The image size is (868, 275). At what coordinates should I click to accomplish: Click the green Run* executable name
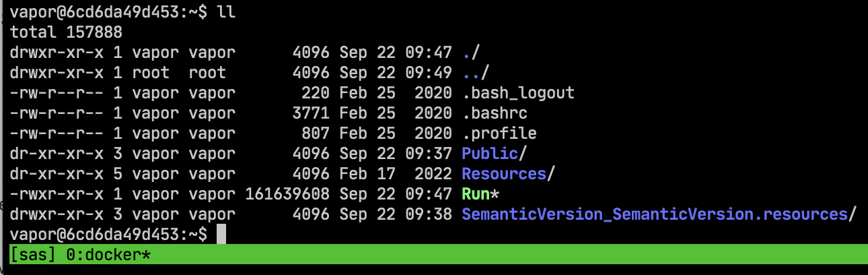(480, 194)
